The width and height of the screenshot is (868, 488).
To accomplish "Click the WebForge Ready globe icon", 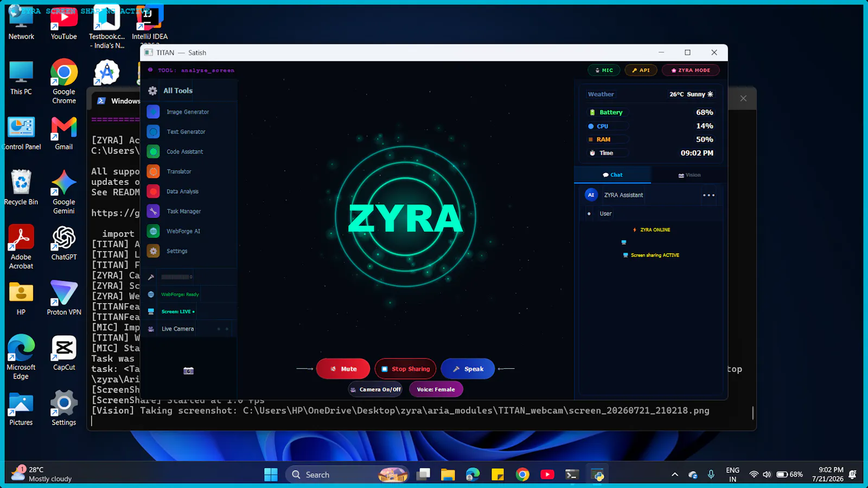I will (151, 294).
